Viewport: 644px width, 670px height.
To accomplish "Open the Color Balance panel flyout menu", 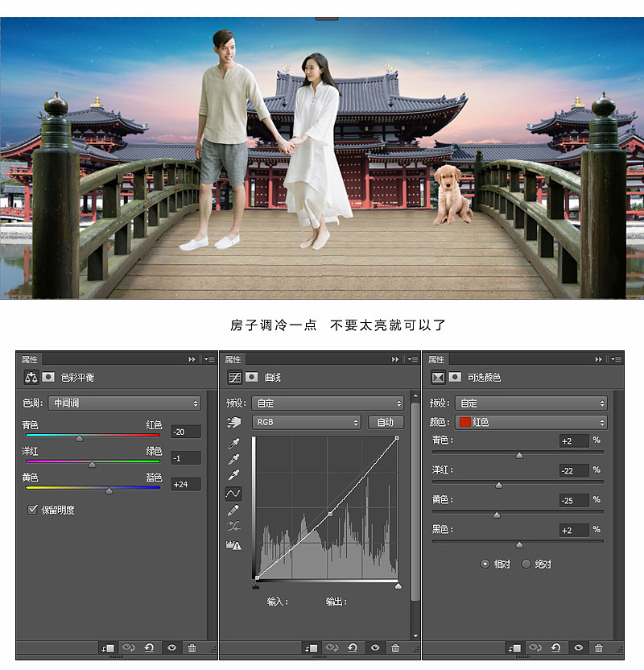I will (x=209, y=359).
